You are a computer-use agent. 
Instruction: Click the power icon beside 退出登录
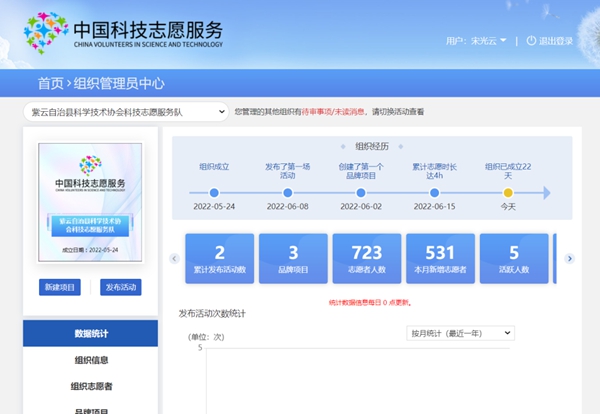[x=531, y=40]
